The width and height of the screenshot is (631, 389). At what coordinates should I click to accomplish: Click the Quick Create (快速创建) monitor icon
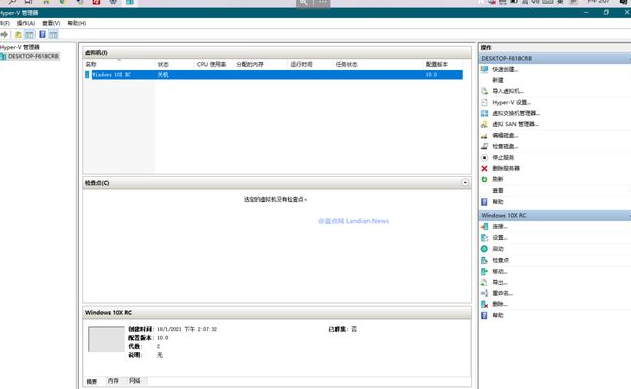tap(485, 69)
